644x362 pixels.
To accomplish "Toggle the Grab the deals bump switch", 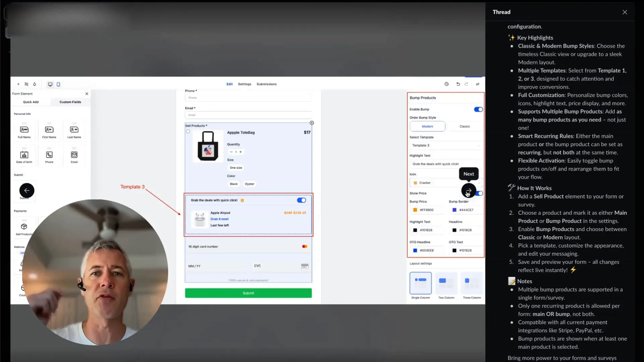I will point(301,200).
